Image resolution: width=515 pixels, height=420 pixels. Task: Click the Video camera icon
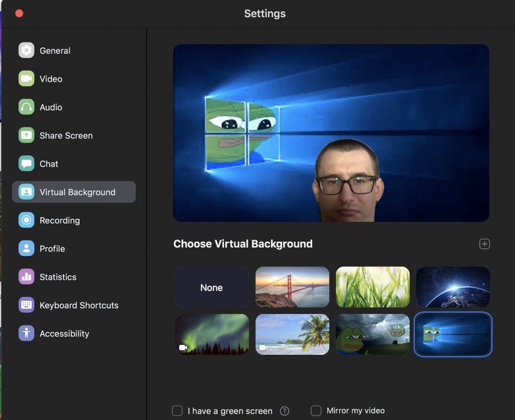pos(26,79)
